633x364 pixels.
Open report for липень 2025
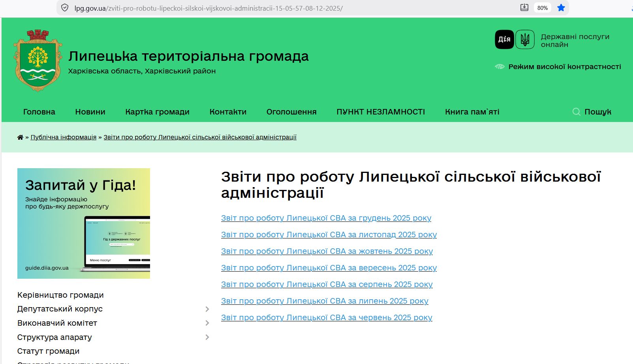(x=325, y=301)
